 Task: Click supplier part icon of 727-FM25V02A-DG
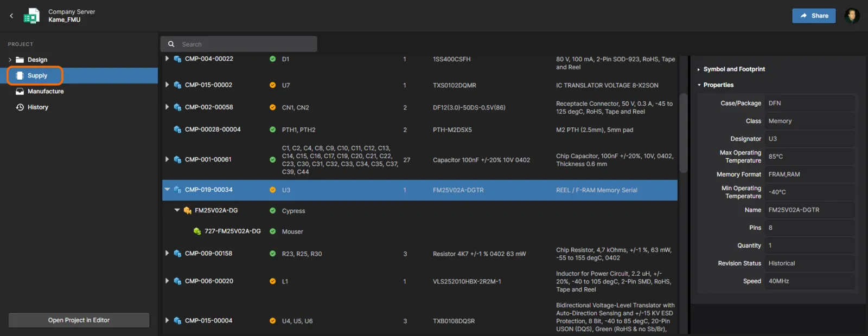coord(197,231)
